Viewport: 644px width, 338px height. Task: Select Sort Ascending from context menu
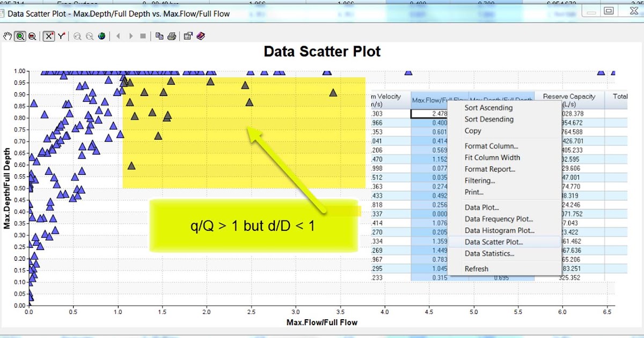pyautogui.click(x=488, y=108)
